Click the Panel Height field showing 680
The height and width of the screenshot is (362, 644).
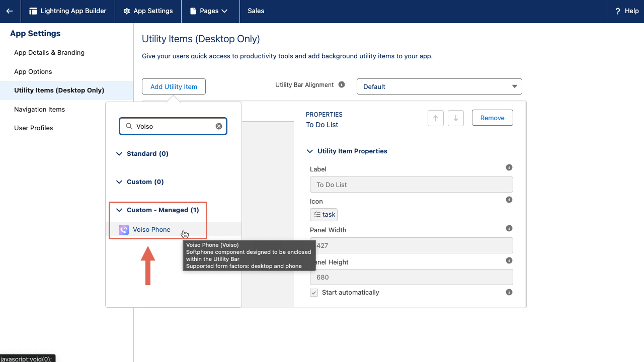coord(412,277)
